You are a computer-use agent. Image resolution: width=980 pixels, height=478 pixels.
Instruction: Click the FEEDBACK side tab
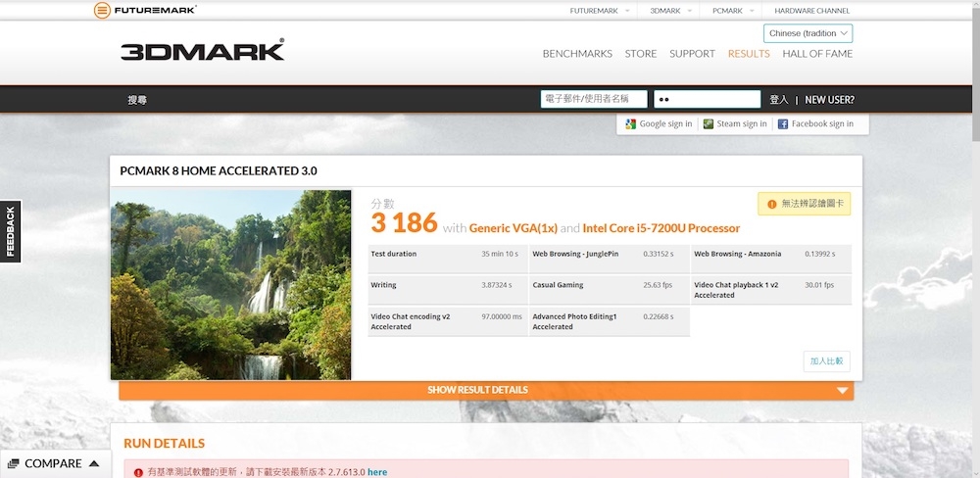pos(11,231)
